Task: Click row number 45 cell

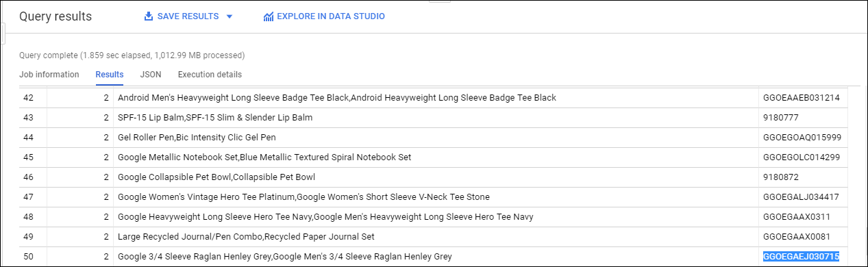Action: coord(34,157)
